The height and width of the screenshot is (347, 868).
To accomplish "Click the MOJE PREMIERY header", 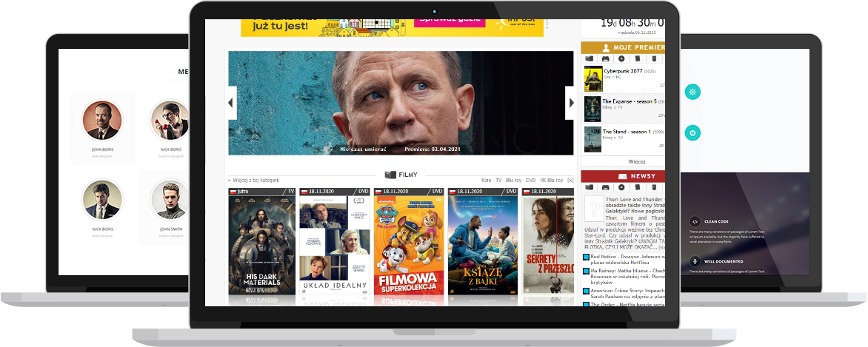I will coord(623,47).
